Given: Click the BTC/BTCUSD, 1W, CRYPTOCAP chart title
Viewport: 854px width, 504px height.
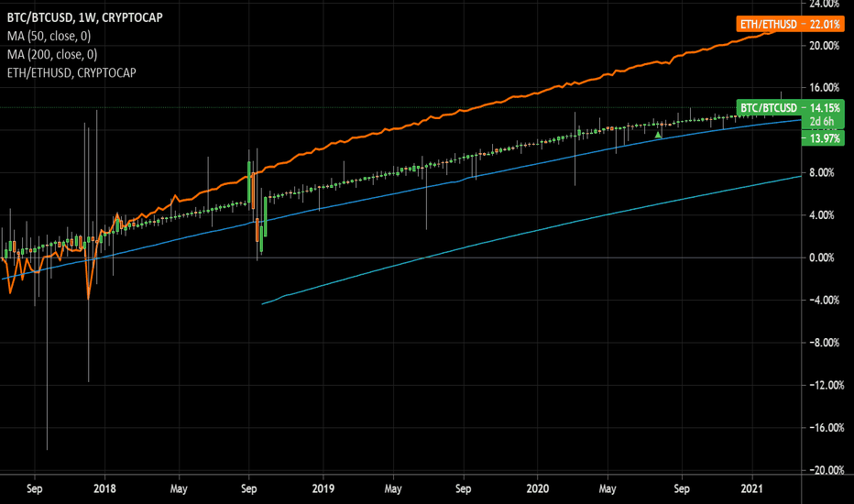Looking at the screenshot, I should coord(84,17).
